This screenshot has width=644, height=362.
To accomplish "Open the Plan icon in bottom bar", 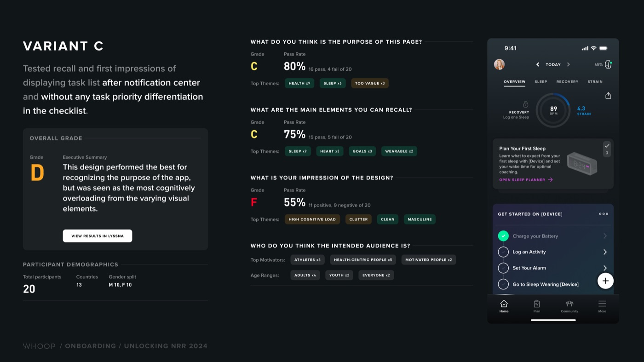I will pos(536,304).
